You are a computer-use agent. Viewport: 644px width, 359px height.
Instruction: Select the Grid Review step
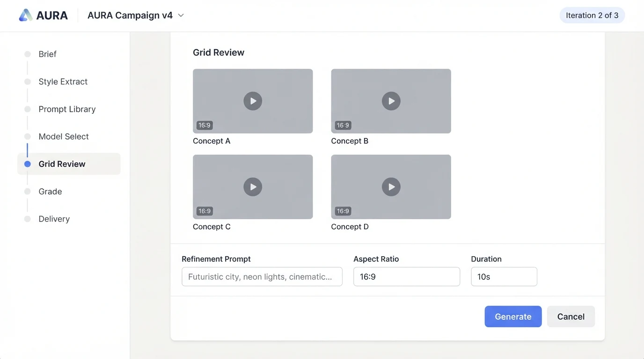[x=69, y=164]
